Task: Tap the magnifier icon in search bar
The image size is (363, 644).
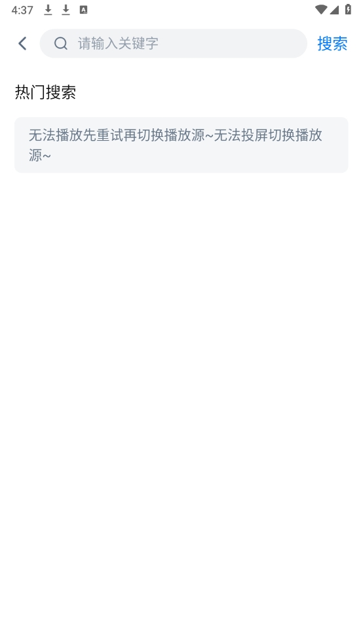Action: click(x=61, y=44)
